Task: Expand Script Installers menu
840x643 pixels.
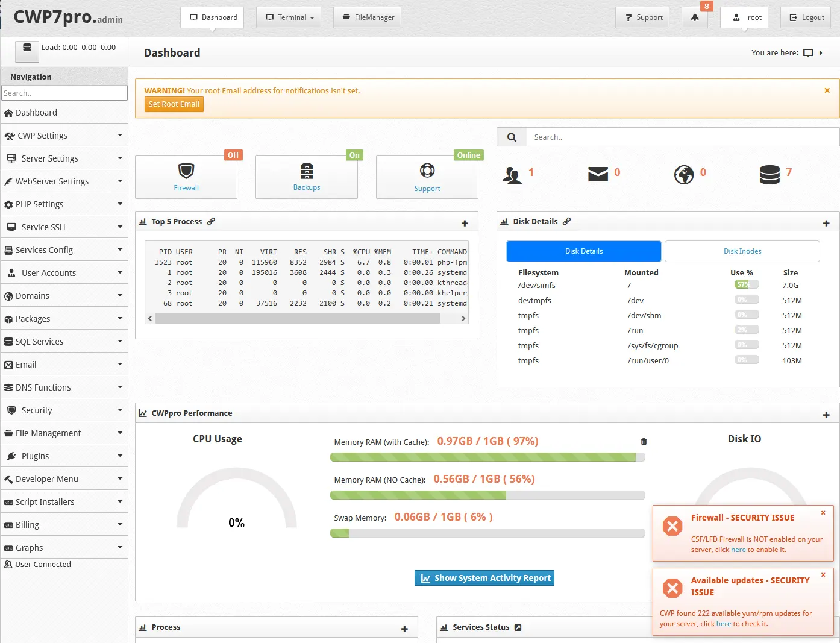Action: click(64, 502)
